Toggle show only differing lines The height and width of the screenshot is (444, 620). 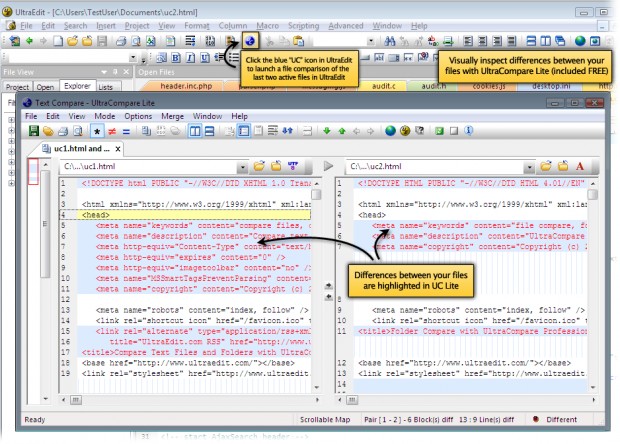click(x=112, y=131)
